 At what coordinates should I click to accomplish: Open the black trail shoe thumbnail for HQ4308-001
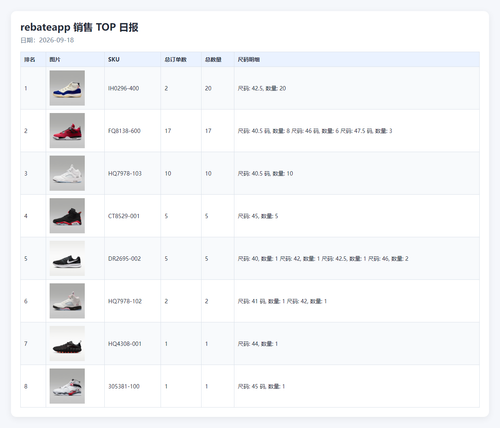(x=67, y=344)
